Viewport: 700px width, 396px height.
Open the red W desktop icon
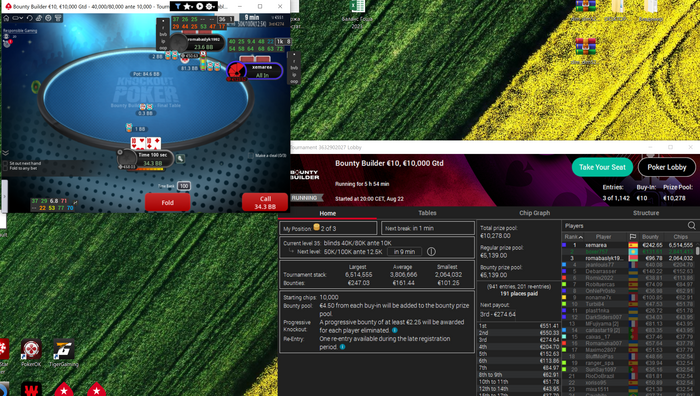[31, 389]
